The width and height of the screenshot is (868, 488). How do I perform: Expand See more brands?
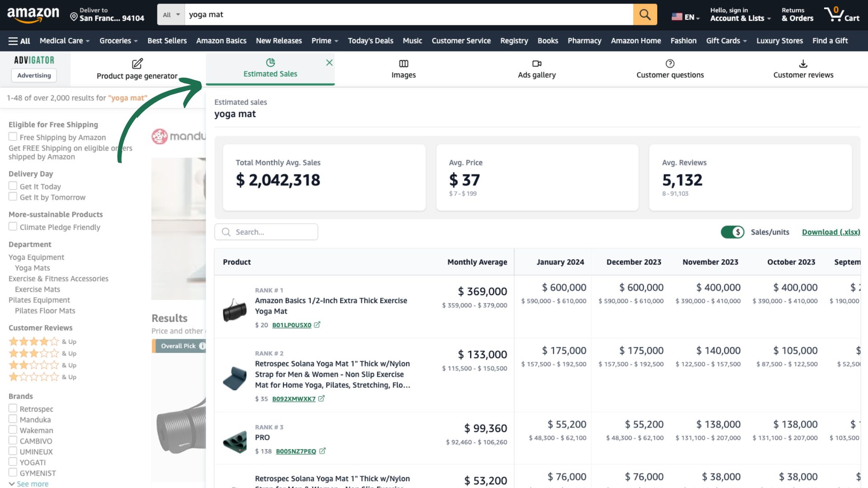tap(28, 483)
